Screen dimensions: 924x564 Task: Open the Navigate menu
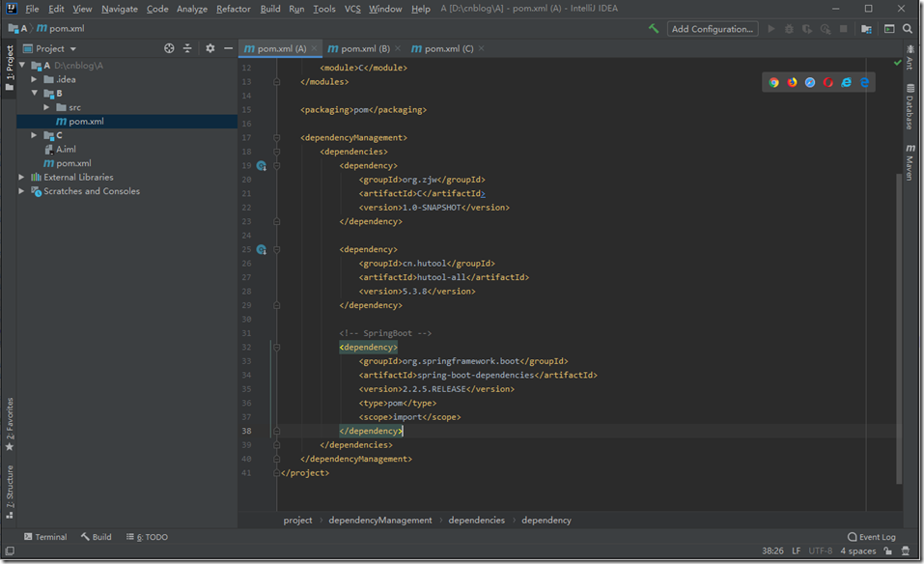(120, 9)
